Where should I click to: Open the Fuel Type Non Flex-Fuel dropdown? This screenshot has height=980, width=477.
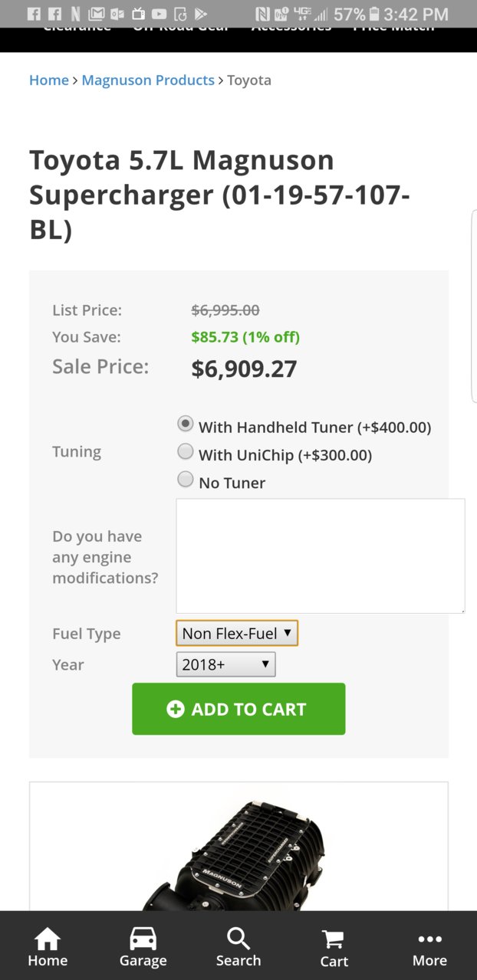point(237,633)
